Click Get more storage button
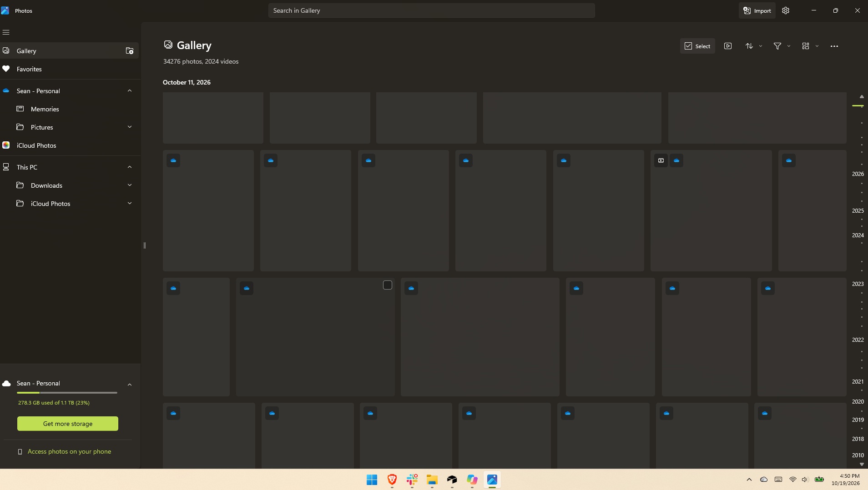 pyautogui.click(x=68, y=424)
